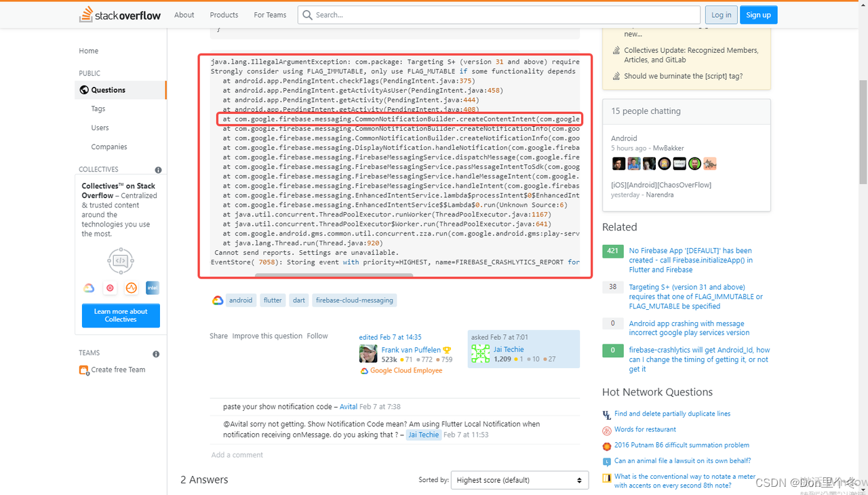Open the Products menu
The height and width of the screenshot is (495, 868).
coord(224,15)
